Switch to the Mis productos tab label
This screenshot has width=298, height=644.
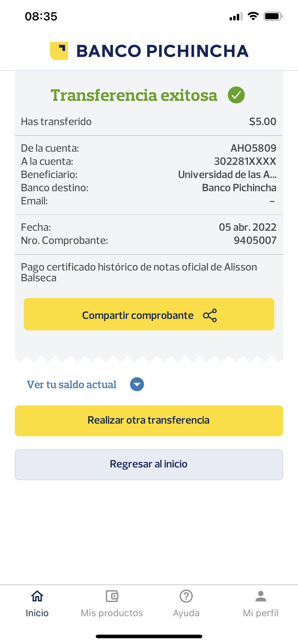click(x=112, y=613)
